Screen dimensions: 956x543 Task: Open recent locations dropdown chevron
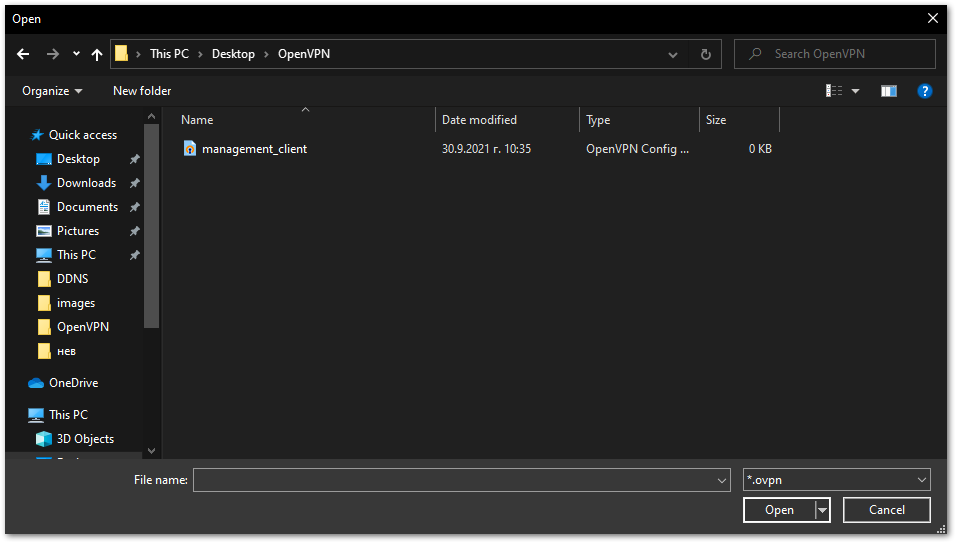click(x=76, y=54)
